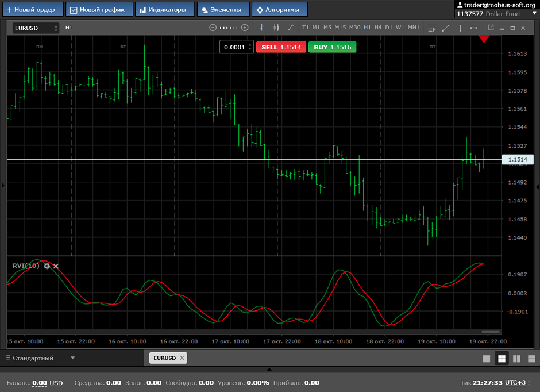Switch to the T1 tick timeframe

pyautogui.click(x=306, y=28)
